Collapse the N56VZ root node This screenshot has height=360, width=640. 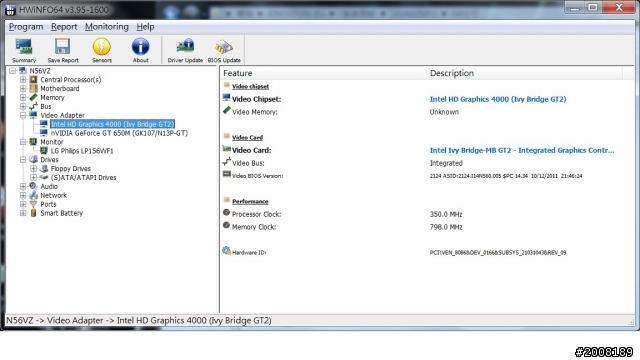click(13, 71)
